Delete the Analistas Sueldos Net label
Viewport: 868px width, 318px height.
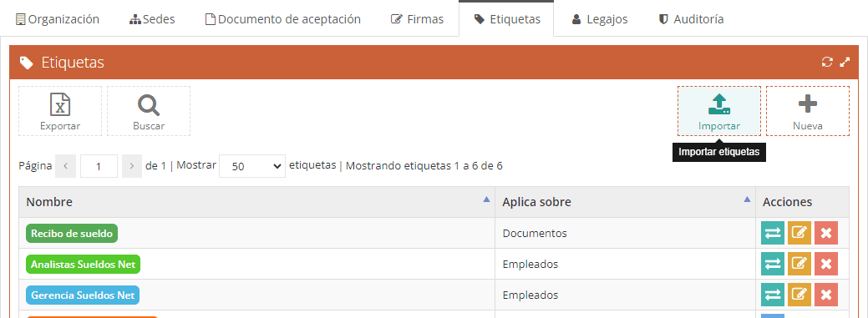click(x=826, y=265)
